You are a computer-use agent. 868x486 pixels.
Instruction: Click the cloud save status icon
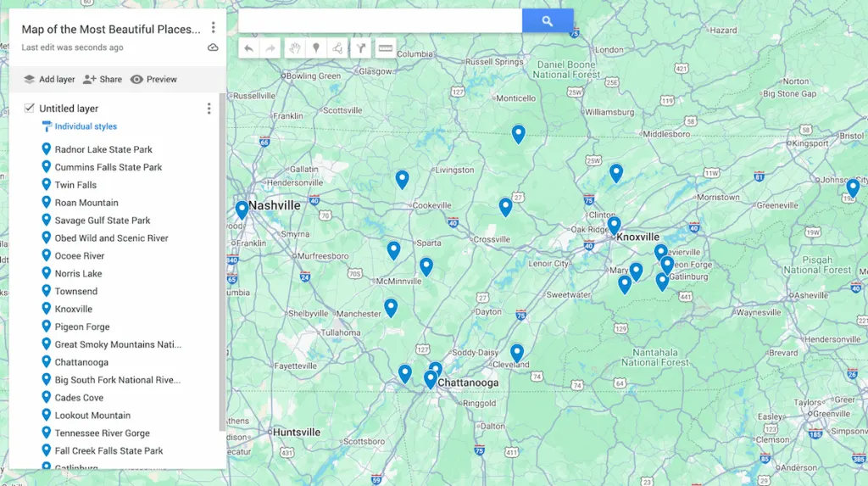[x=213, y=47]
